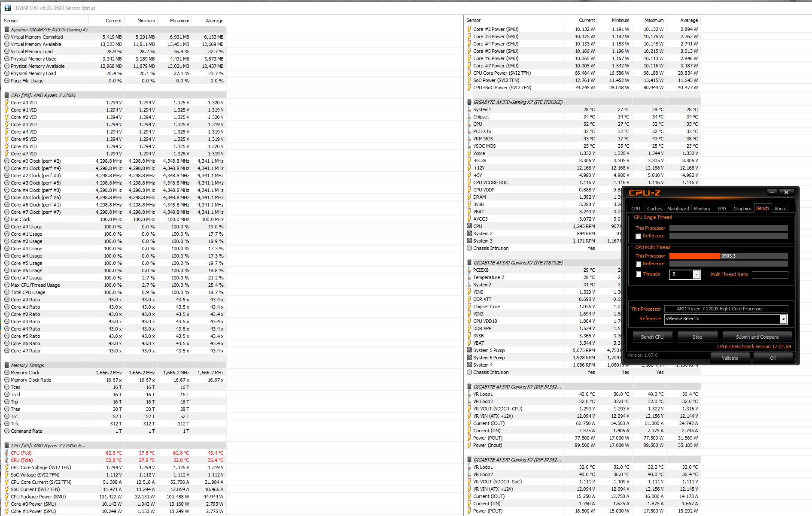Image resolution: width=812 pixels, height=516 pixels.
Task: Open the Mainboard tab in CPU-Z
Action: tap(678, 209)
